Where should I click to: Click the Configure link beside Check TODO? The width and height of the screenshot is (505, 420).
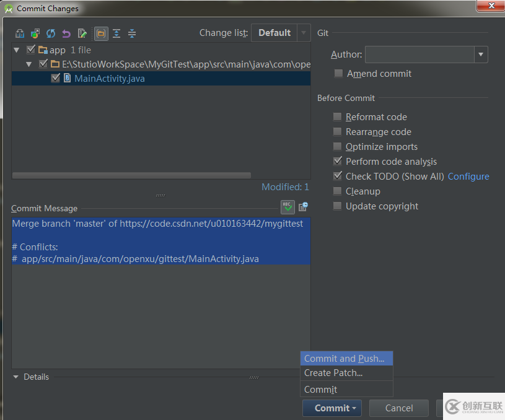tap(468, 177)
